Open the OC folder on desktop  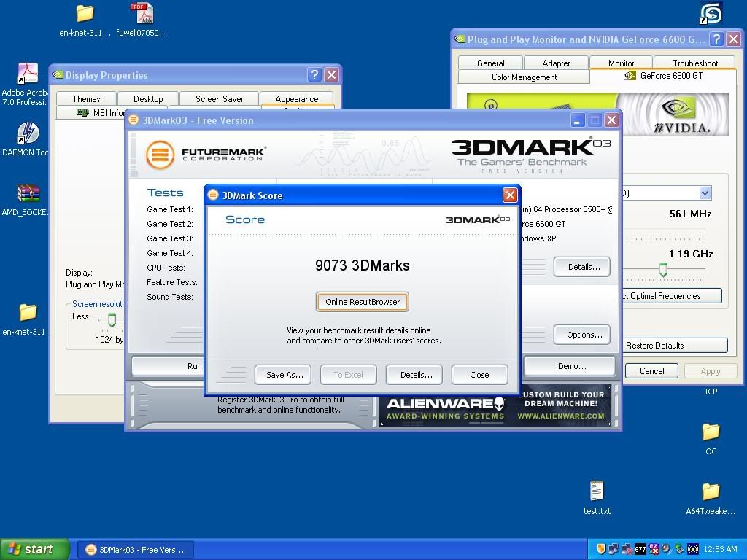click(x=711, y=438)
